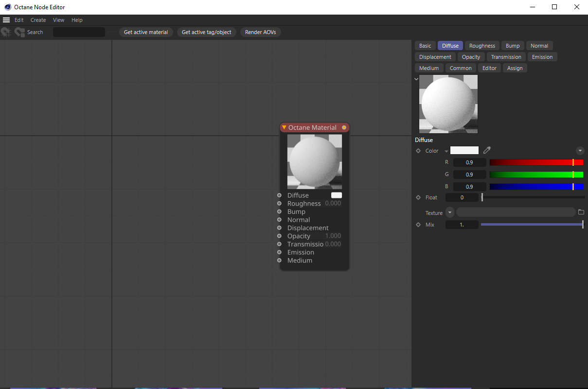Click the Search input field
This screenshot has width=588, height=389.
tap(79, 32)
